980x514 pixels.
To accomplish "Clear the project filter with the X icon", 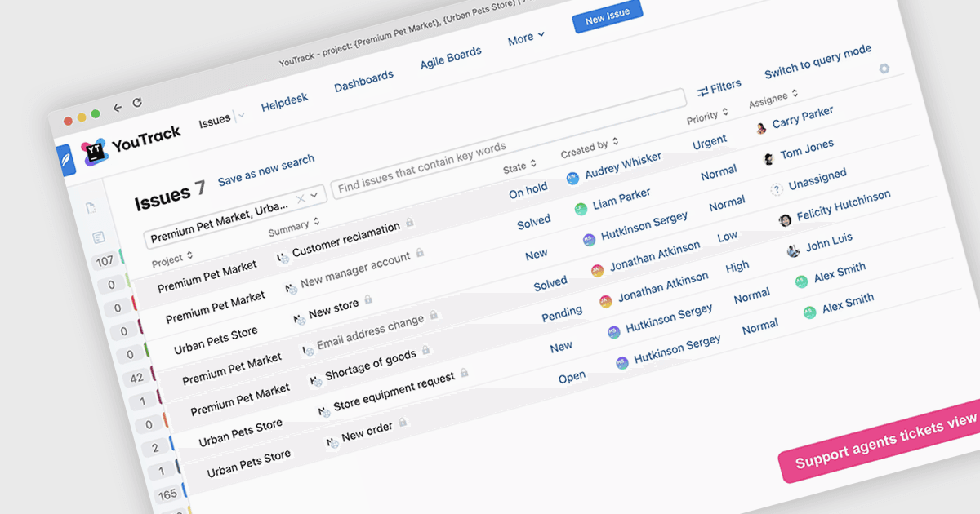I will (300, 198).
